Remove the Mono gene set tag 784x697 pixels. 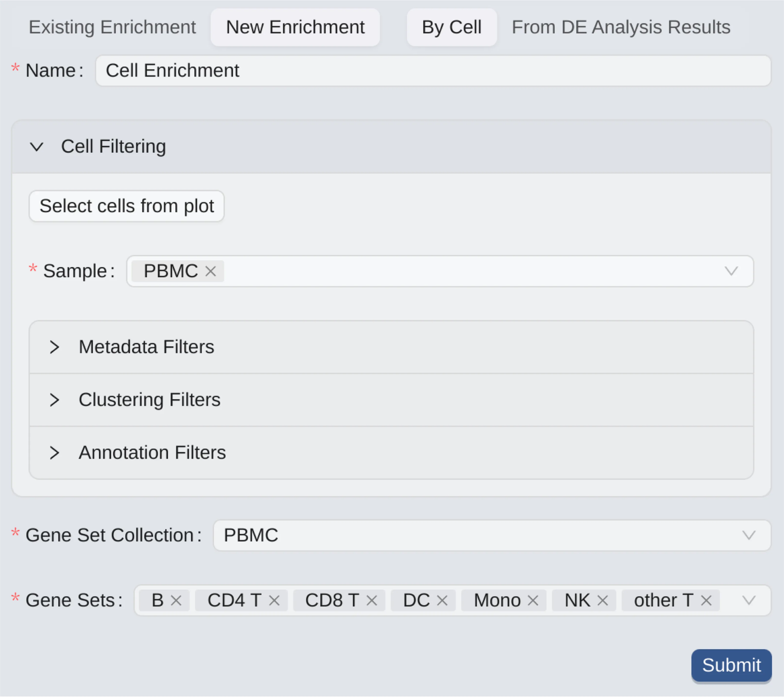click(x=534, y=600)
